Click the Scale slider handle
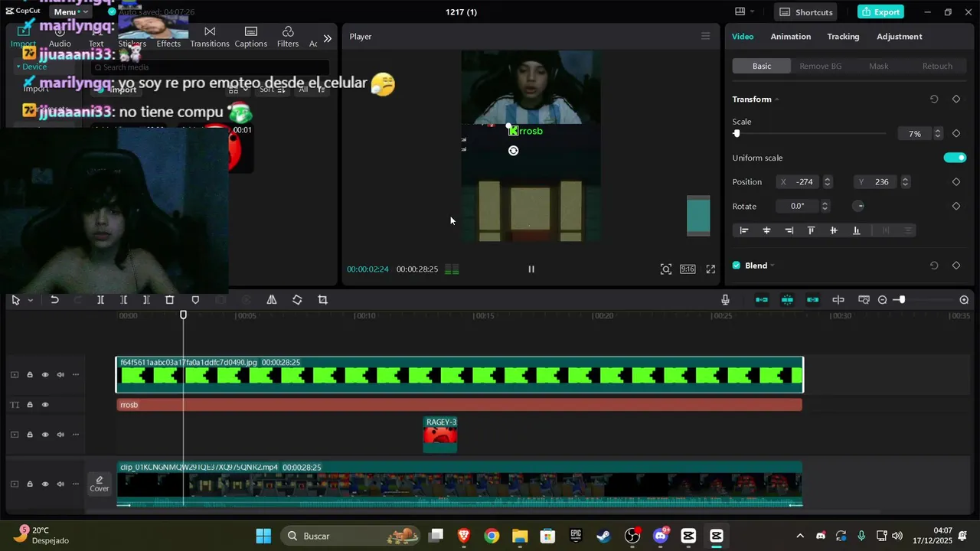Viewport: 980px width, 551px height. click(737, 134)
